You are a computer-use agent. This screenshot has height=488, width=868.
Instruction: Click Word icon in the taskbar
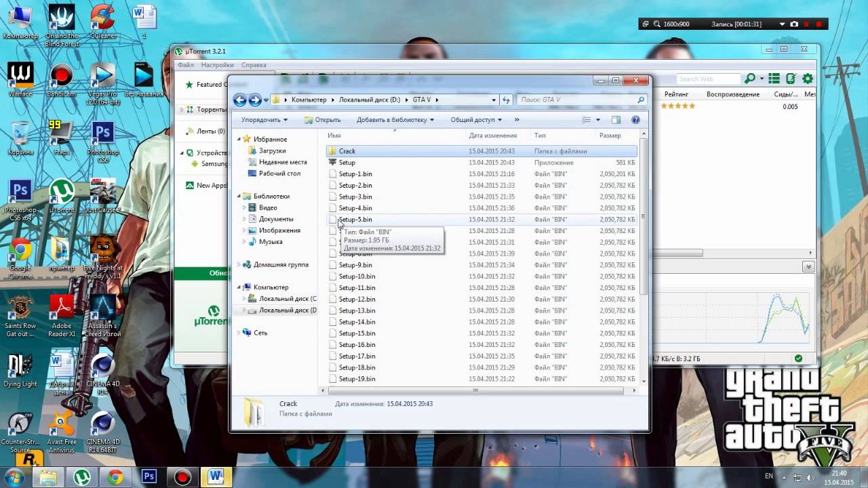point(216,477)
